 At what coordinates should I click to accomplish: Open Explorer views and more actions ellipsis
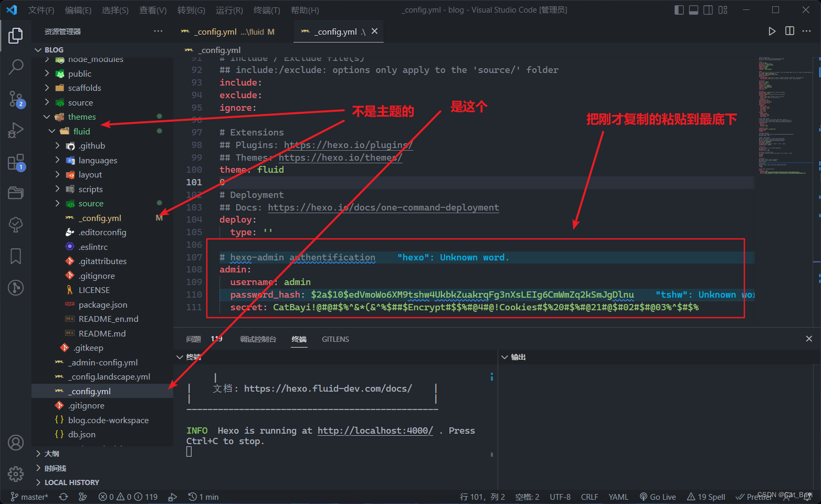click(x=158, y=31)
